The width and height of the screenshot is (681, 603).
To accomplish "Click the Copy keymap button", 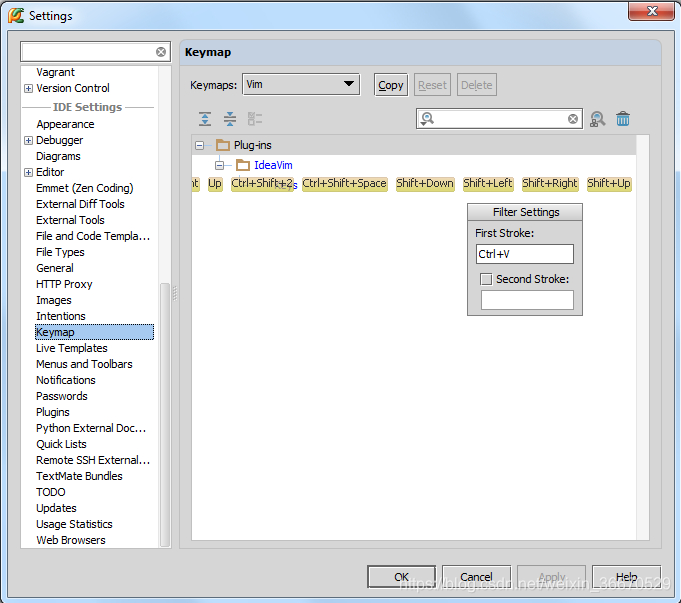I will (x=391, y=85).
